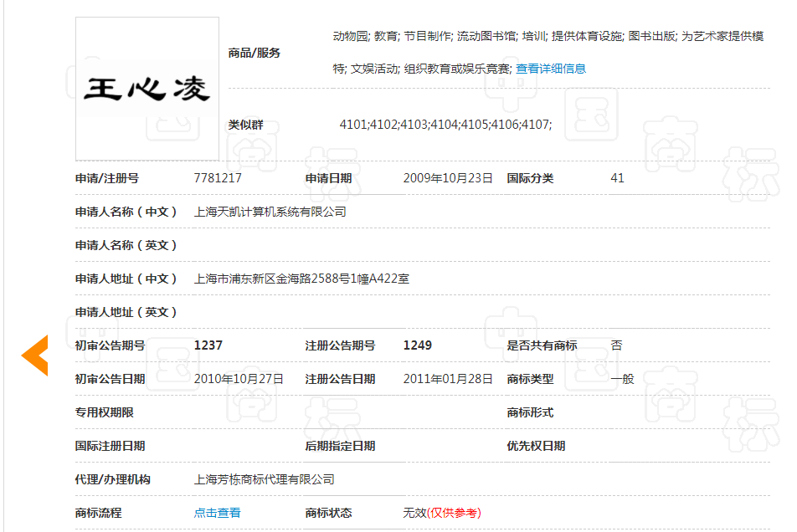Click the 类似群 label
This screenshot has width=797, height=532.
245,125
